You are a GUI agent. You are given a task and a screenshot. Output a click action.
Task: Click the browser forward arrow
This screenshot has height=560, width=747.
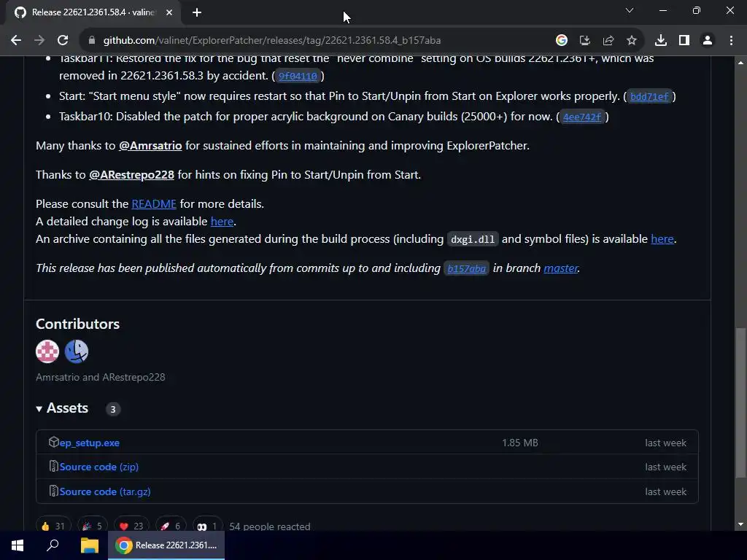(x=39, y=41)
